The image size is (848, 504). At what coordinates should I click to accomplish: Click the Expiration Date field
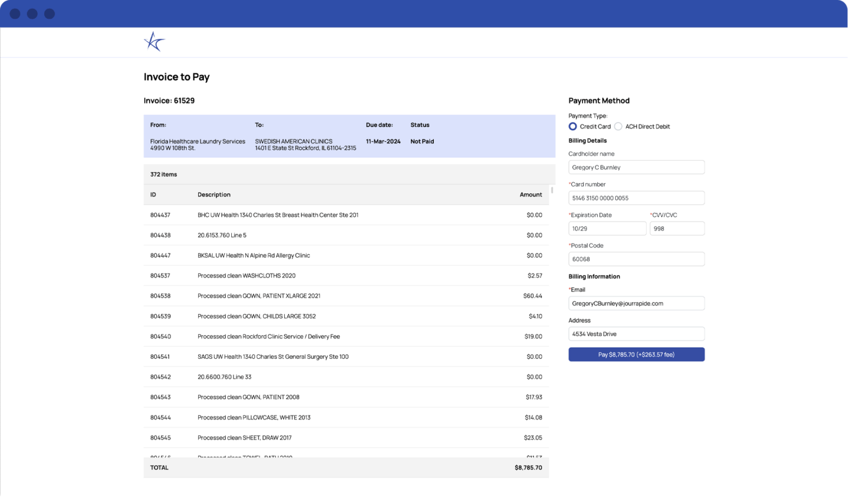[607, 228]
